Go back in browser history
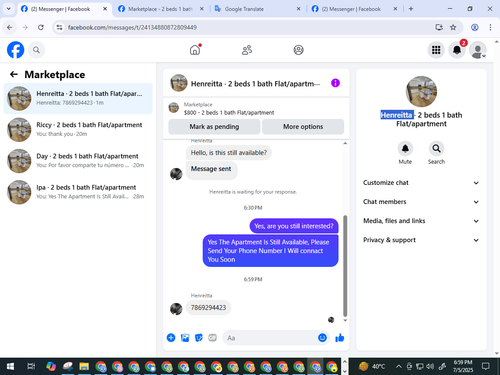The height and width of the screenshot is (375, 500). [x=10, y=27]
